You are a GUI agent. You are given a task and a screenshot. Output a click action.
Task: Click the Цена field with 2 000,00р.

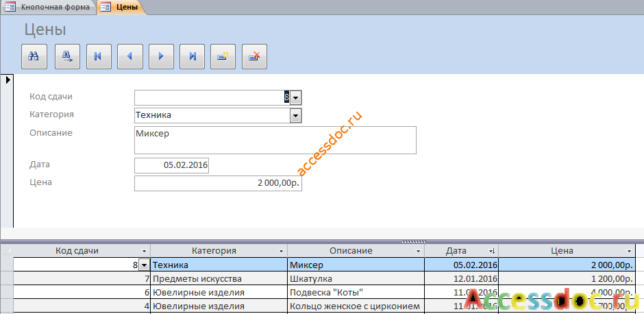(218, 183)
